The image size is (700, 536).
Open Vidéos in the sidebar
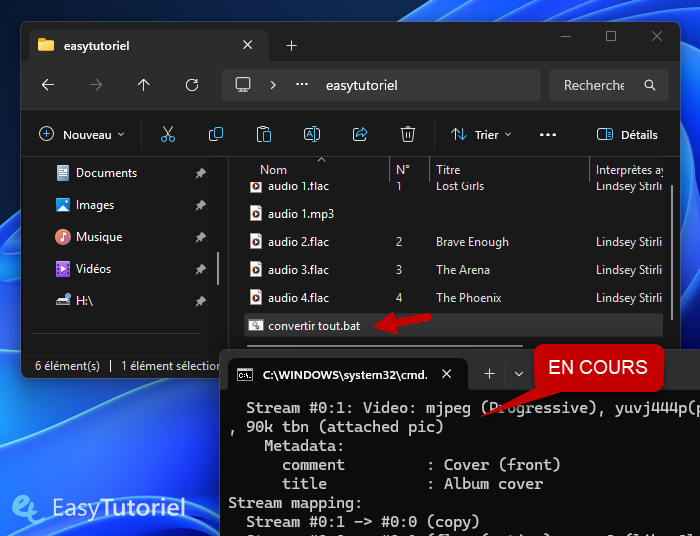click(x=93, y=269)
